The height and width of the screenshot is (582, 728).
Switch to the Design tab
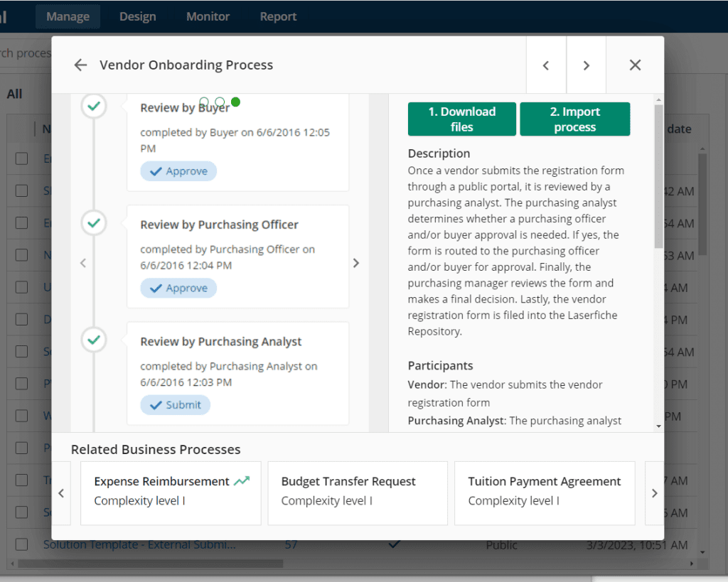[x=137, y=17]
